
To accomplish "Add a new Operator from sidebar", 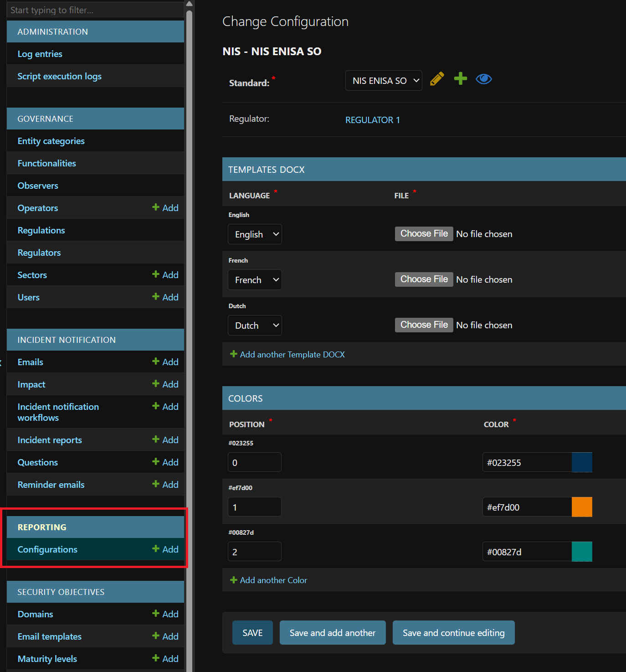I will pyautogui.click(x=165, y=208).
